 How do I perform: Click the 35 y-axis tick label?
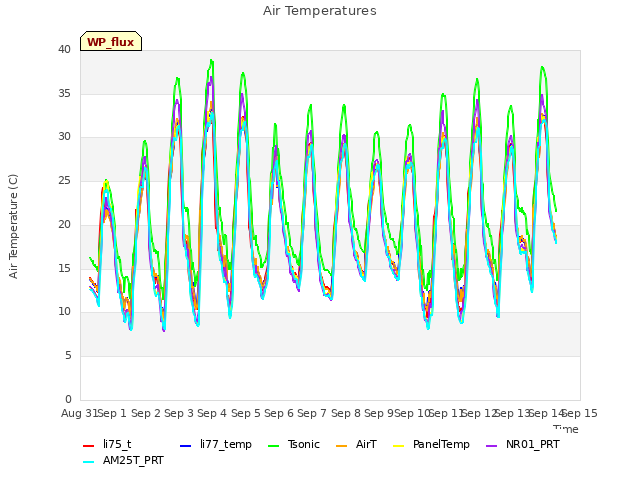64,93
